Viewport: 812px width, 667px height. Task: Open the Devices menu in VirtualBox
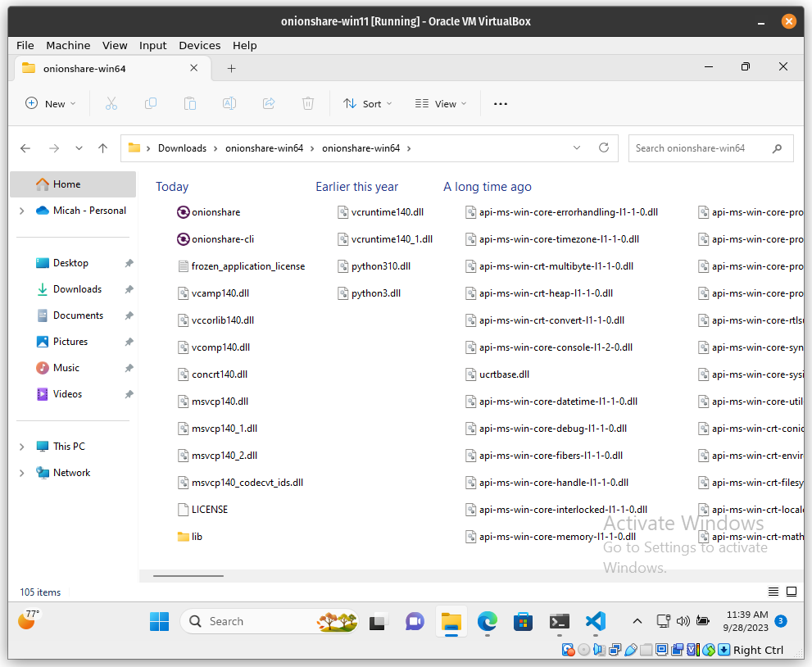tap(199, 45)
